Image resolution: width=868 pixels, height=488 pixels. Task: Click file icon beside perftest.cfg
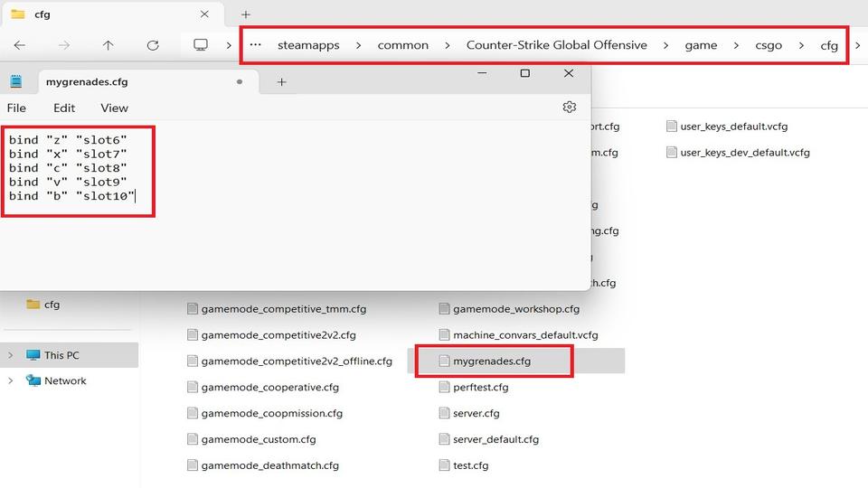[444, 387]
